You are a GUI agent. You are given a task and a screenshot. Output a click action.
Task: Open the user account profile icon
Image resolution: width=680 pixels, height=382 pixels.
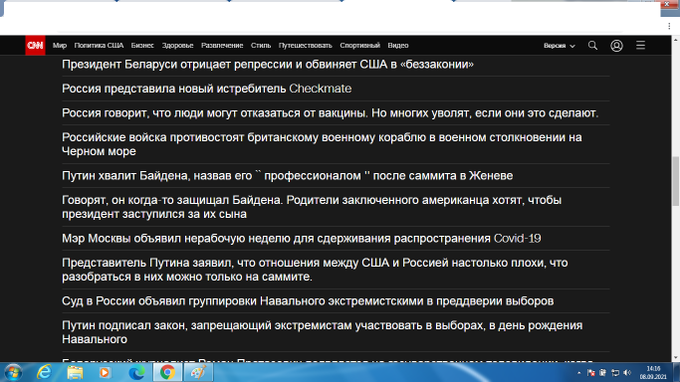pyautogui.click(x=616, y=46)
